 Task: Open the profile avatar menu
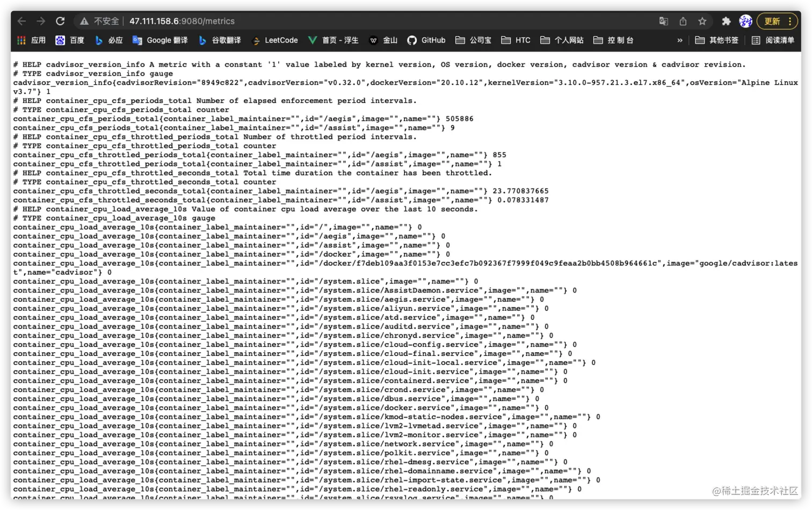point(745,21)
